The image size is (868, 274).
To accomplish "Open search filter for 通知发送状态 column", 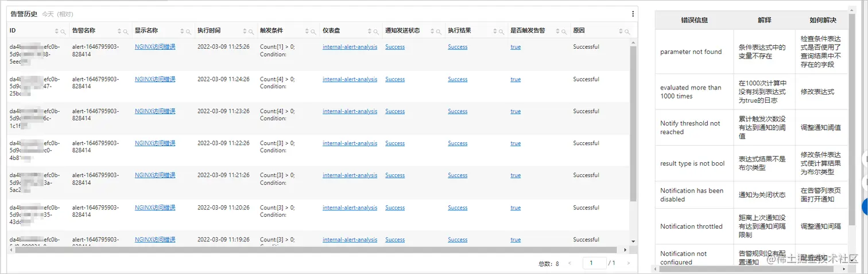I will pyautogui.click(x=439, y=32).
